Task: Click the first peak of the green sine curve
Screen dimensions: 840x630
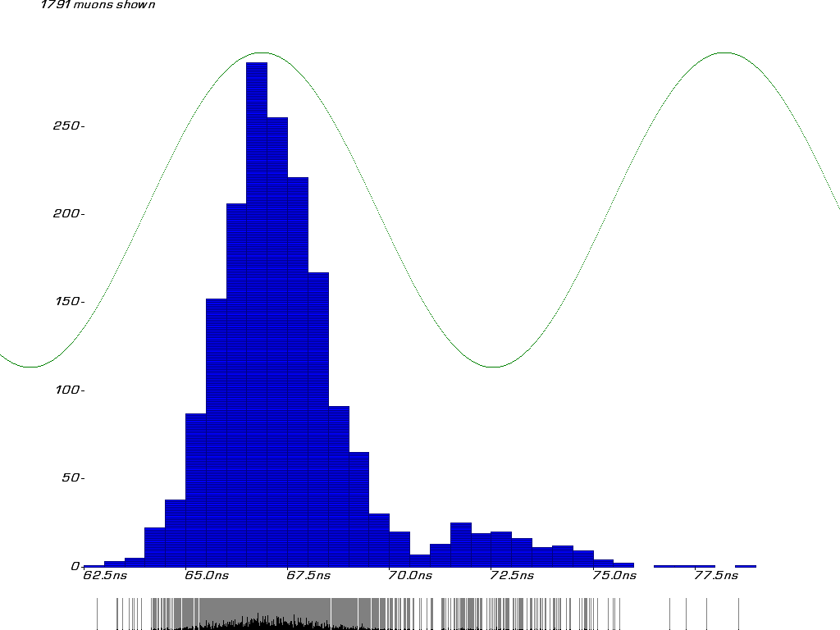Action: [x=262, y=52]
